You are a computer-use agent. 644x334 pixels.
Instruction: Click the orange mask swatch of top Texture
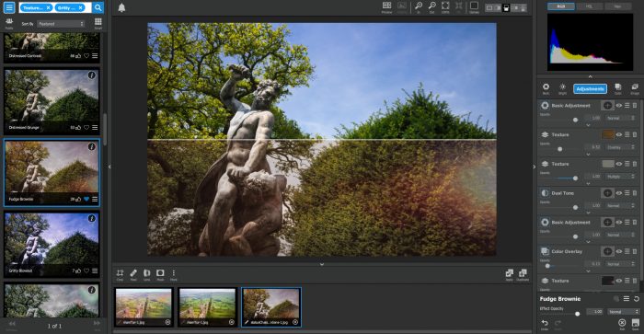click(x=607, y=134)
